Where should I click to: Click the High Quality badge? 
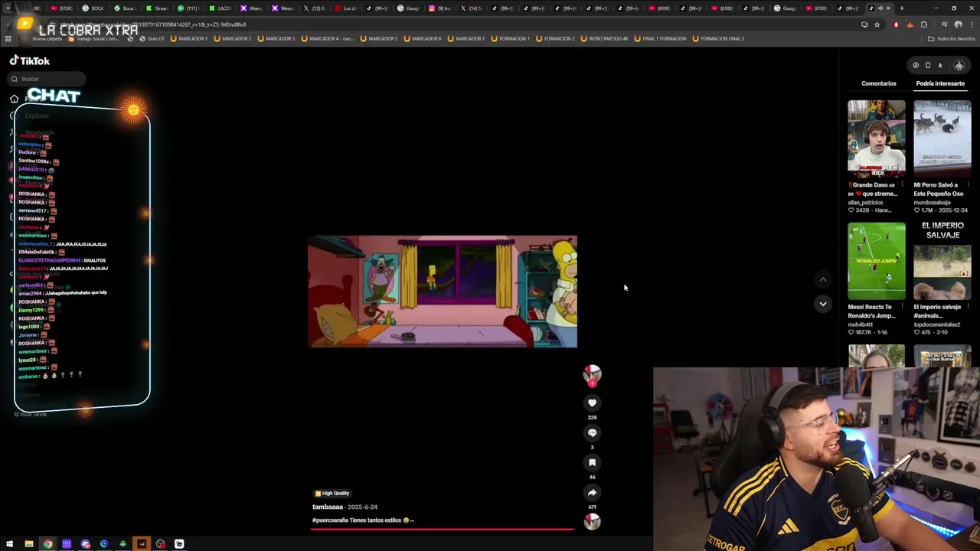pyautogui.click(x=332, y=494)
